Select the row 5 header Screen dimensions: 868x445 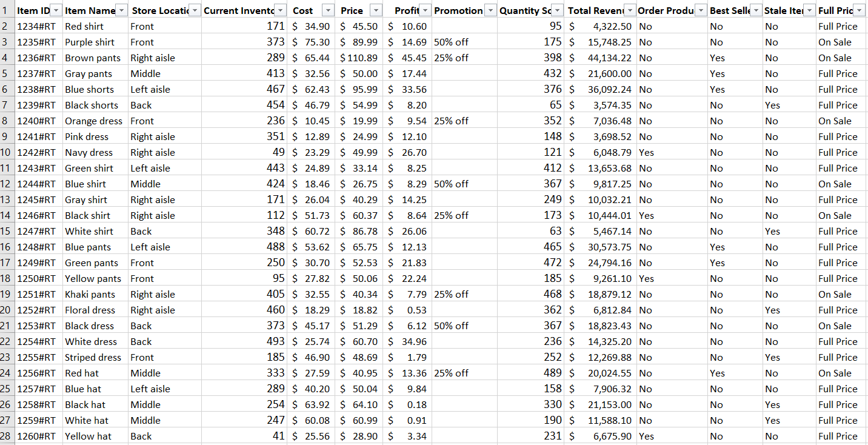7,73
